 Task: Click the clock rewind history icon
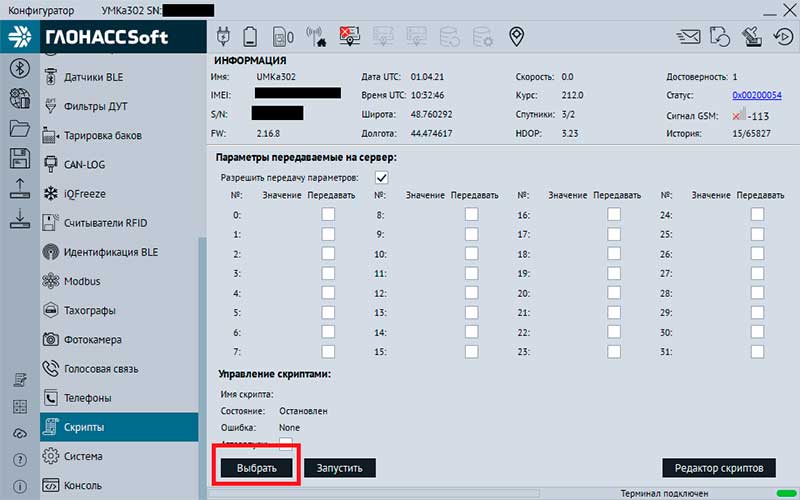[x=783, y=37]
